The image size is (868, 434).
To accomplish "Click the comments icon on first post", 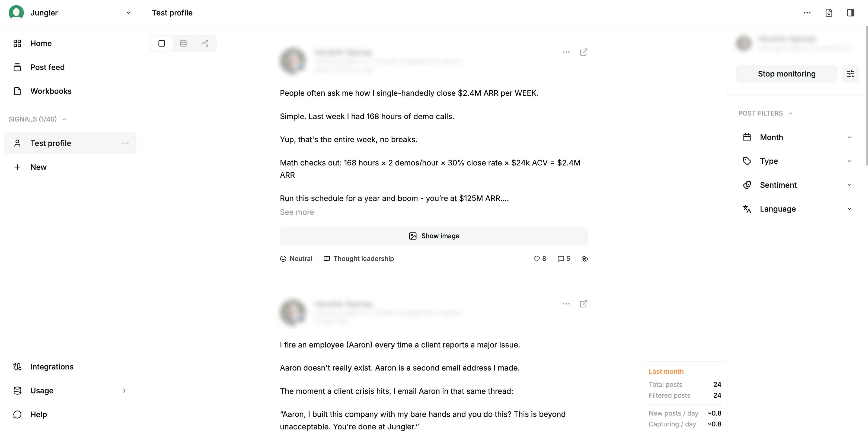I will coord(561,259).
